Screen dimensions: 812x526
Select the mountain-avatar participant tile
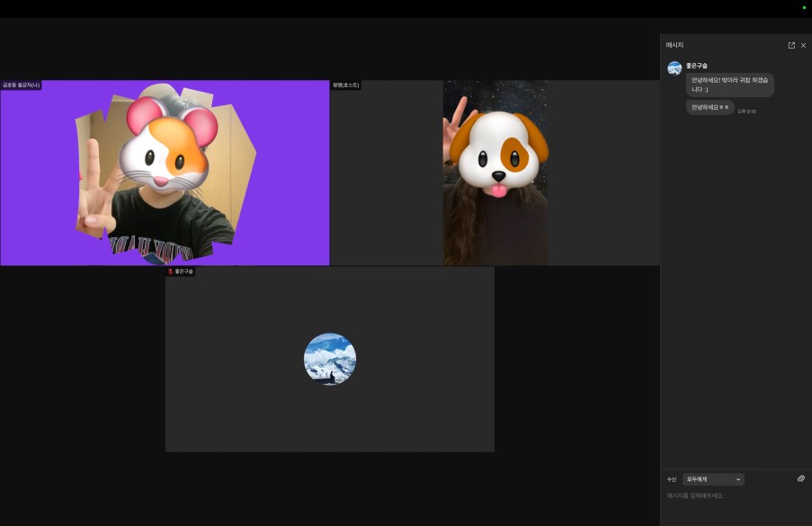tap(330, 360)
